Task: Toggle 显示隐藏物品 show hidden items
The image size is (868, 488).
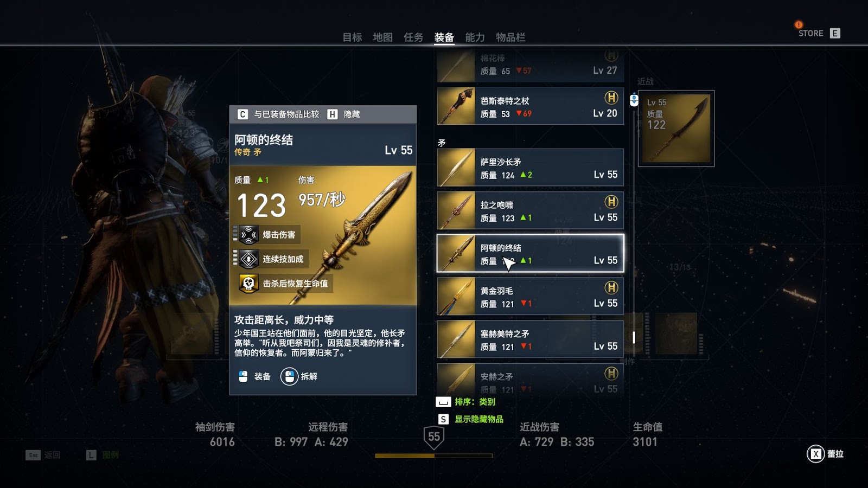Action: 471,419
